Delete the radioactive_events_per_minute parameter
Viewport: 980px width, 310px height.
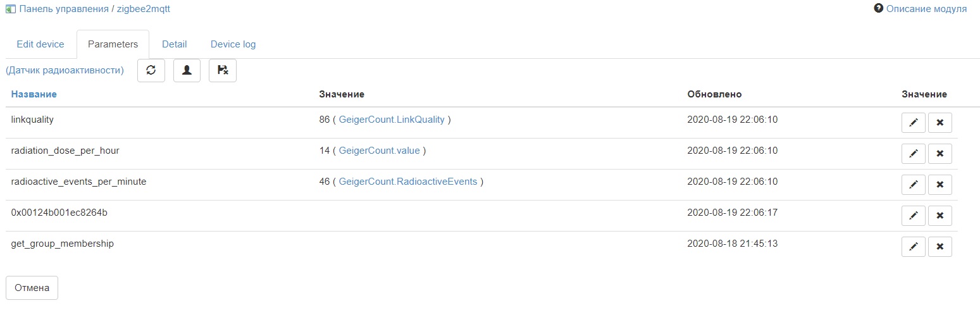click(x=940, y=184)
